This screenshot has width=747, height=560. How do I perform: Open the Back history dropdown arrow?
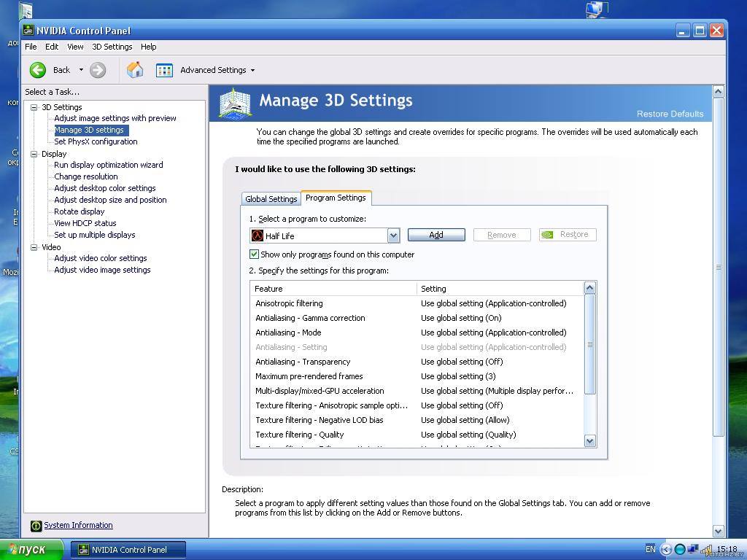click(x=81, y=70)
